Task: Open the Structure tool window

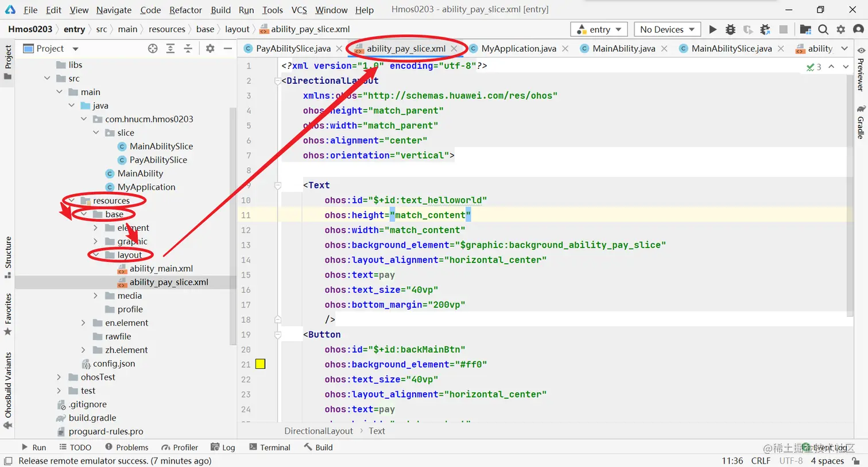Action: pos(7,257)
